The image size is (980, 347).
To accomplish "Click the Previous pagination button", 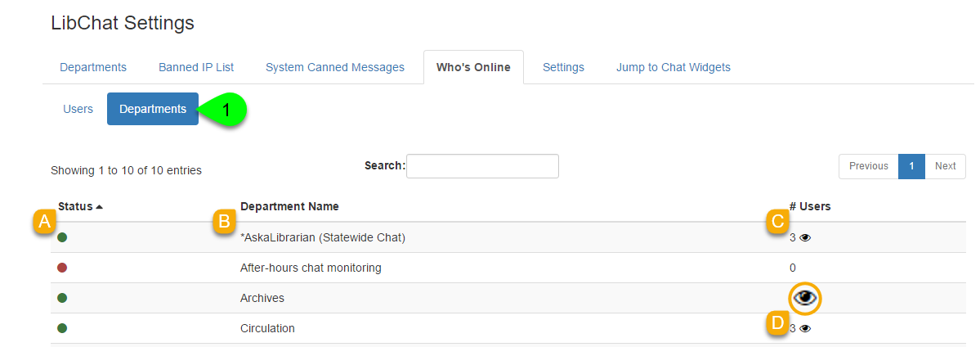I will click(869, 166).
